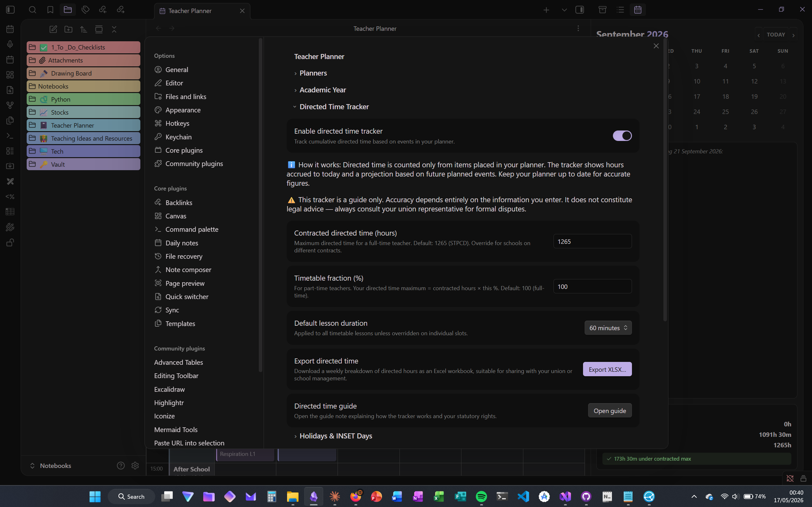The height and width of the screenshot is (507, 812).
Task: Open the Notebooks vault switcher
Action: pos(50,465)
